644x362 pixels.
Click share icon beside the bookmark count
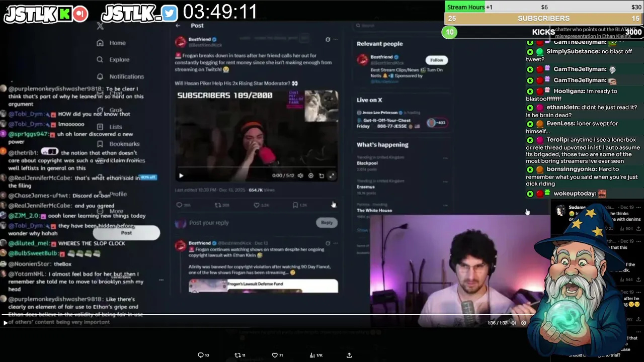point(333,205)
